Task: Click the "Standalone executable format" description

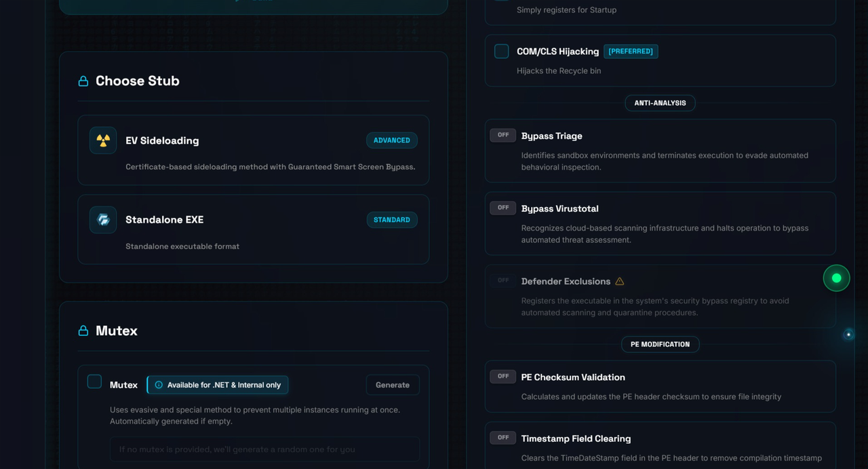Action: (182, 246)
